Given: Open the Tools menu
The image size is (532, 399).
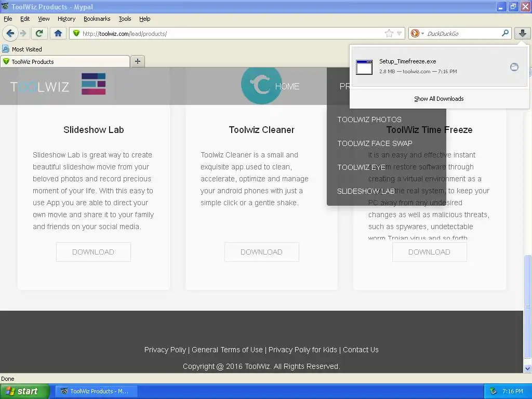Looking at the screenshot, I should point(125,19).
